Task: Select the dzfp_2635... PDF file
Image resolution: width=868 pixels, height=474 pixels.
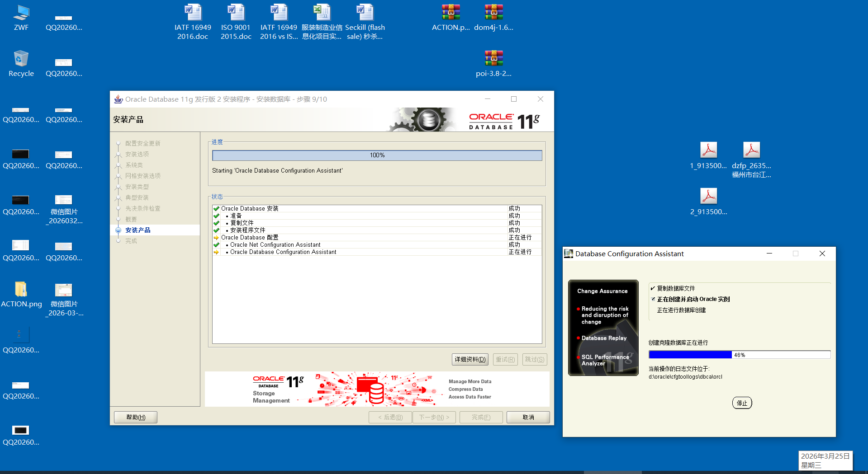Action: pyautogui.click(x=751, y=160)
